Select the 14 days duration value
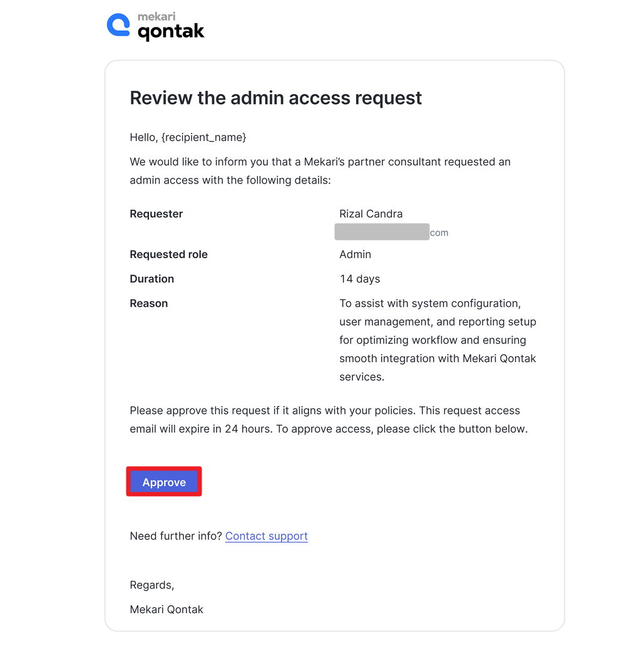The width and height of the screenshot is (644, 652). (x=359, y=279)
